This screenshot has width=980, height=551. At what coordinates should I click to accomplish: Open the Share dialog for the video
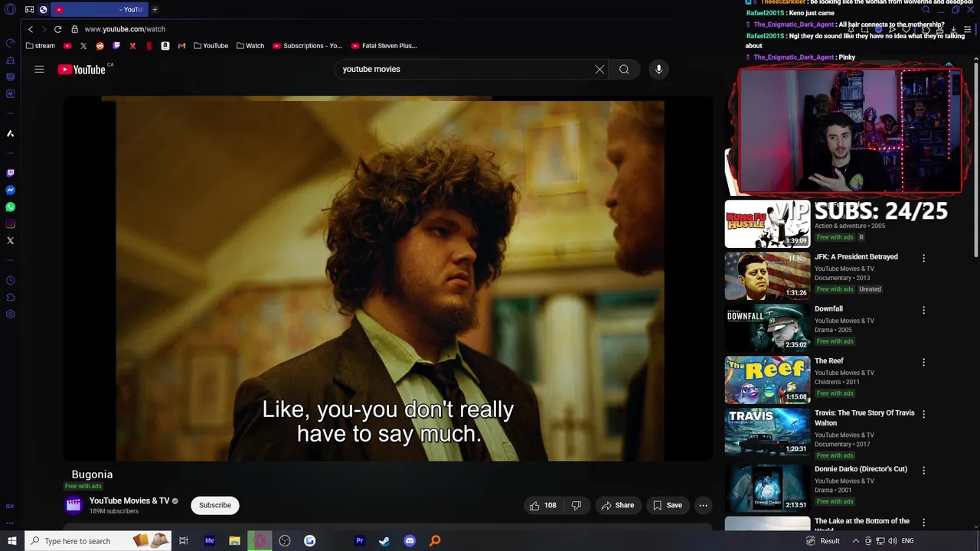618,505
